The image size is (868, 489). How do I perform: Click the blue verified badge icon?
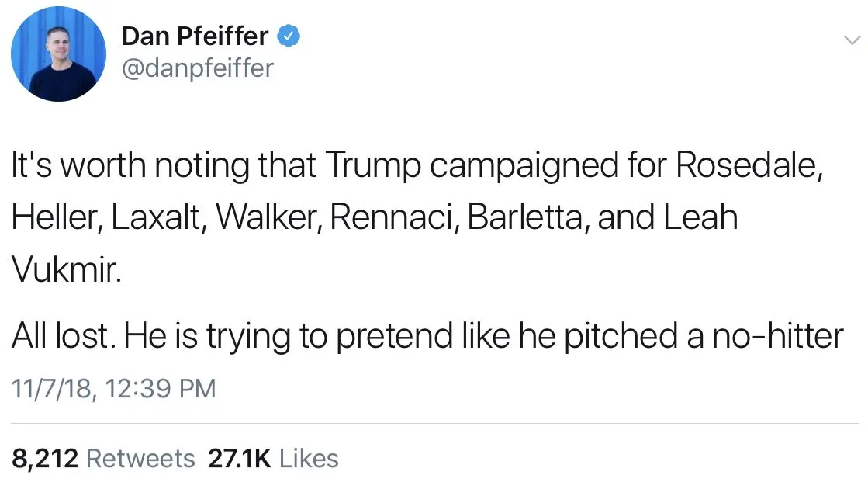coord(289,36)
